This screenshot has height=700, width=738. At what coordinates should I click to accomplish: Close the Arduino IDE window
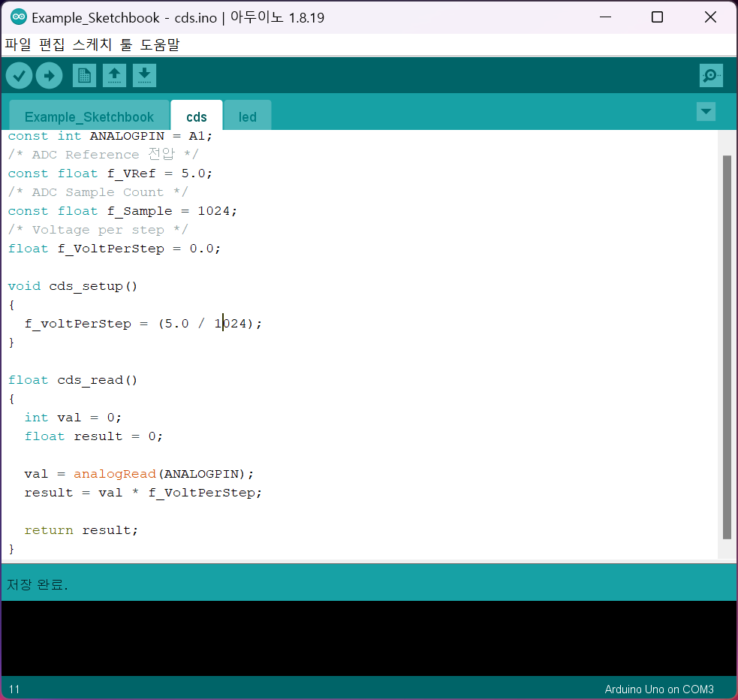710,17
